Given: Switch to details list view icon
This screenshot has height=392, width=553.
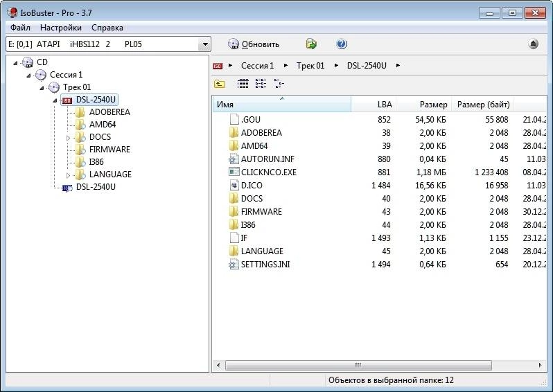Looking at the screenshot, I should (x=243, y=84).
